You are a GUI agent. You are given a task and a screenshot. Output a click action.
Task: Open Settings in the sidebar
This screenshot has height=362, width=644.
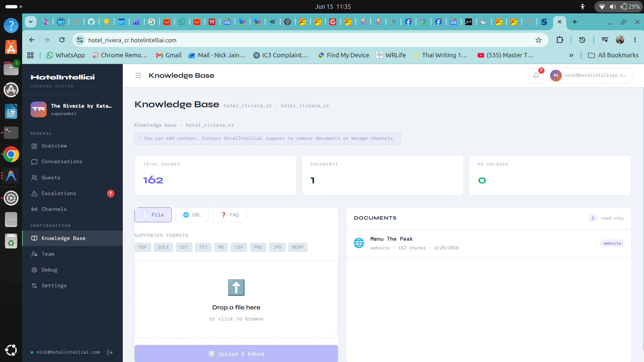tap(72, 286)
